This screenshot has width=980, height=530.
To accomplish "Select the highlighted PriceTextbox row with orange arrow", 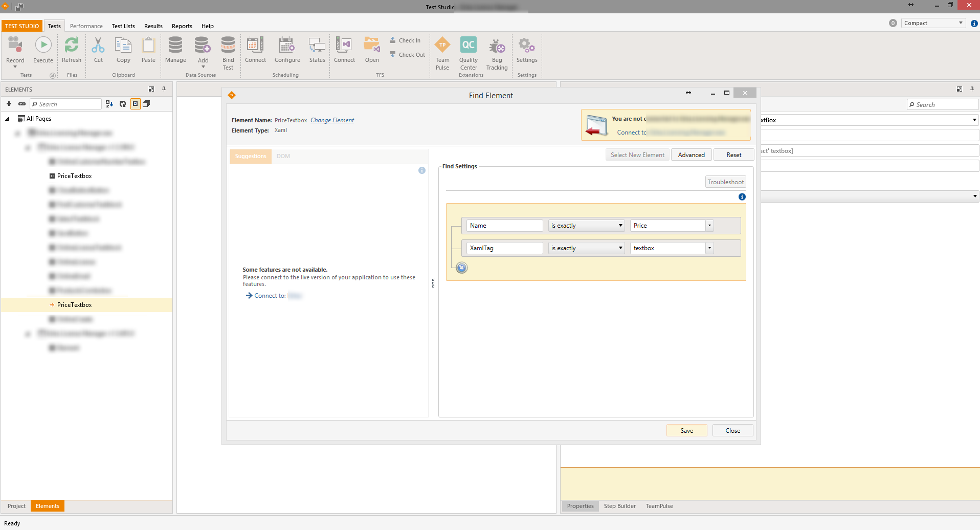I will [x=86, y=305].
